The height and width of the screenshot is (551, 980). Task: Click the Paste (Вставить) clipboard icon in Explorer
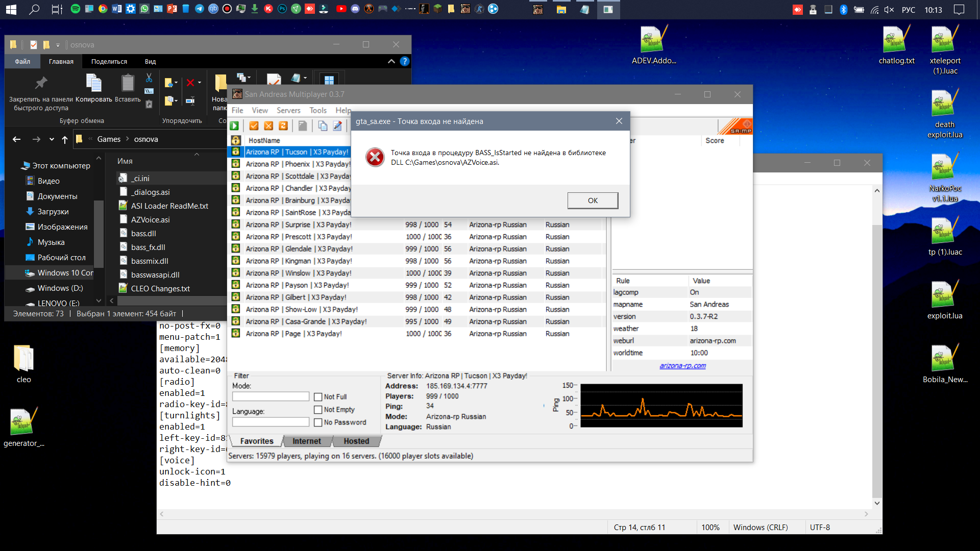coord(128,83)
